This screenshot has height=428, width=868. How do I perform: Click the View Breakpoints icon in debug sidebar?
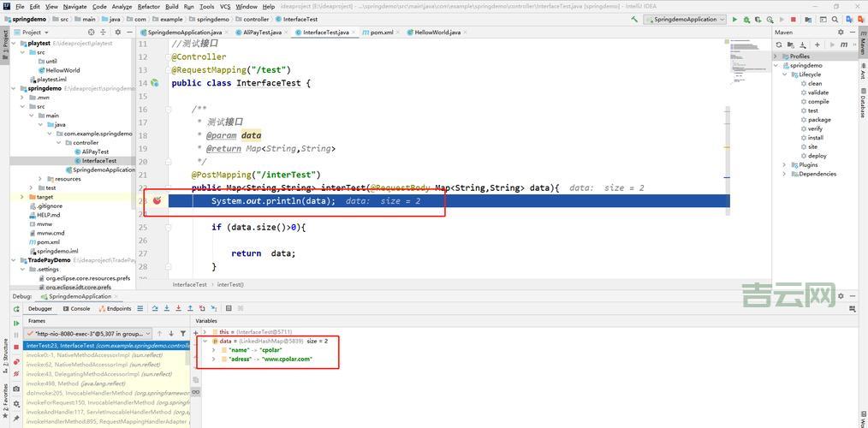(x=16, y=362)
